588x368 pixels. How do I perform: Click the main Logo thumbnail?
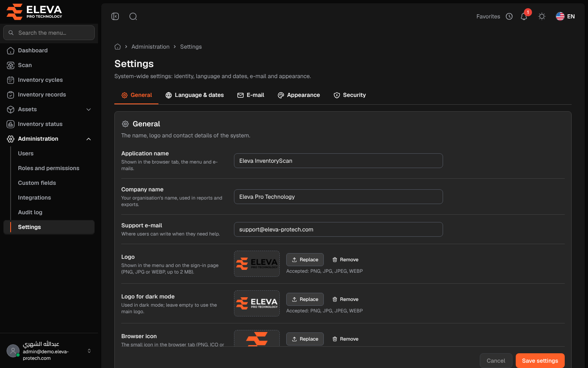[x=257, y=264]
